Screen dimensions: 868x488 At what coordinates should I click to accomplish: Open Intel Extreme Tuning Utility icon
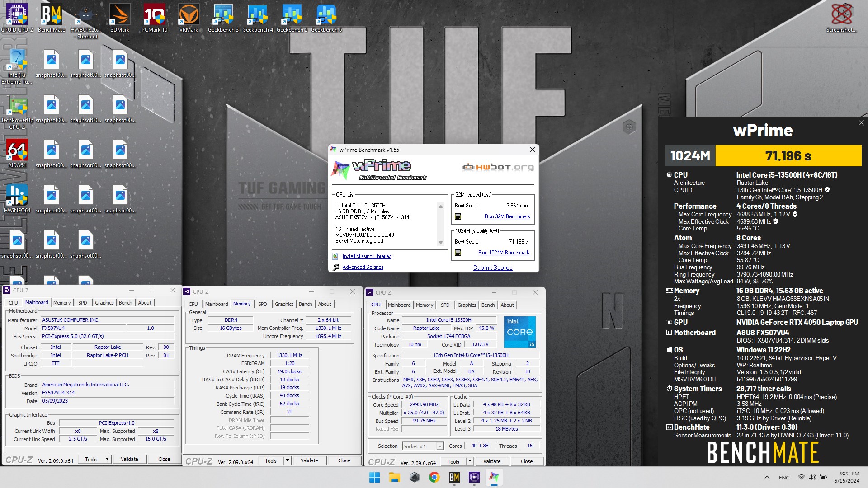pyautogui.click(x=17, y=66)
